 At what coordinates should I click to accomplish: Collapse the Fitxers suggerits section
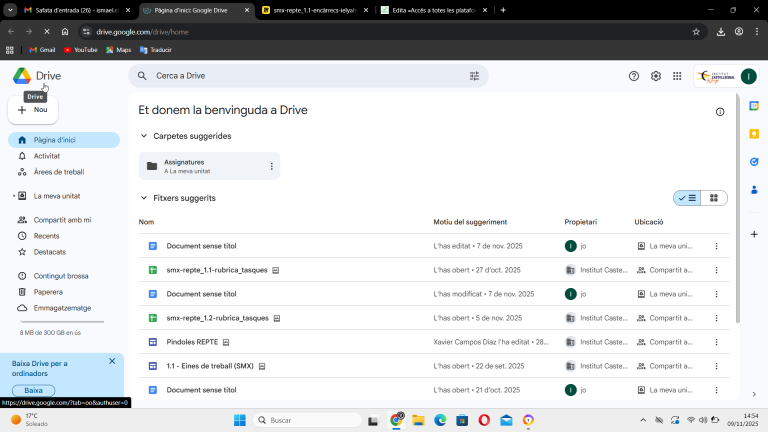(144, 198)
